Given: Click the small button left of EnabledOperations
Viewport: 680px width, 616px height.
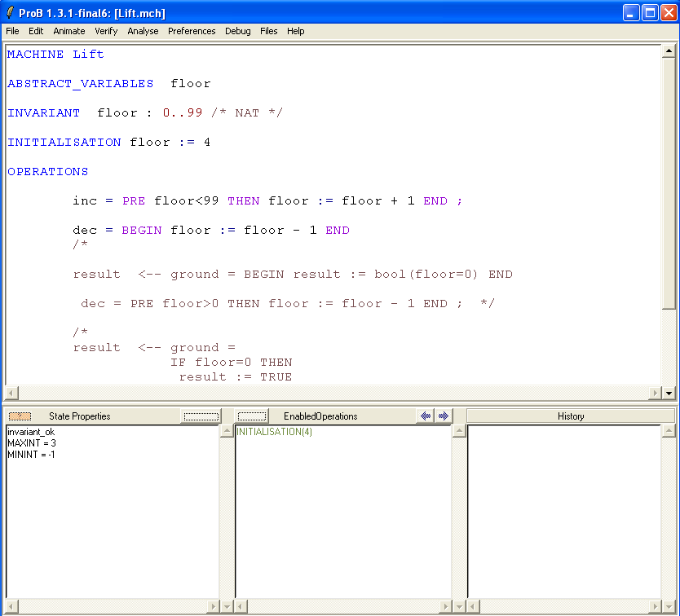Looking at the screenshot, I should (253, 416).
